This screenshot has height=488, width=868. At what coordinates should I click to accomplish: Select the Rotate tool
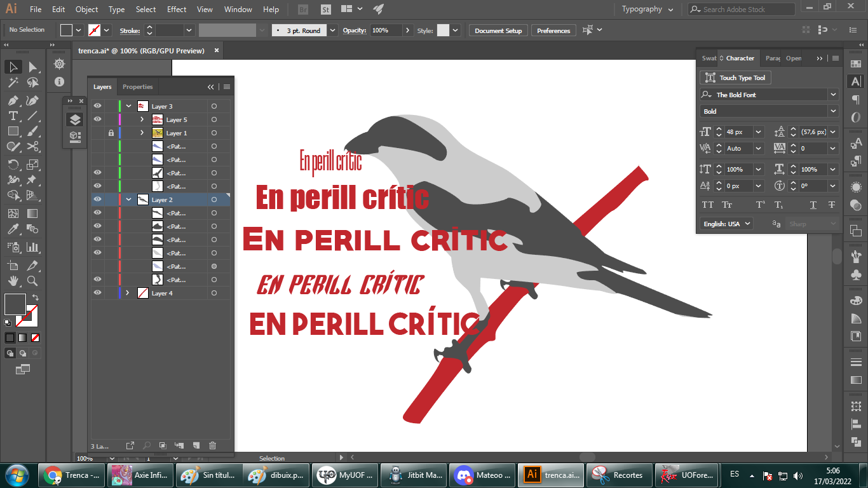[13, 165]
